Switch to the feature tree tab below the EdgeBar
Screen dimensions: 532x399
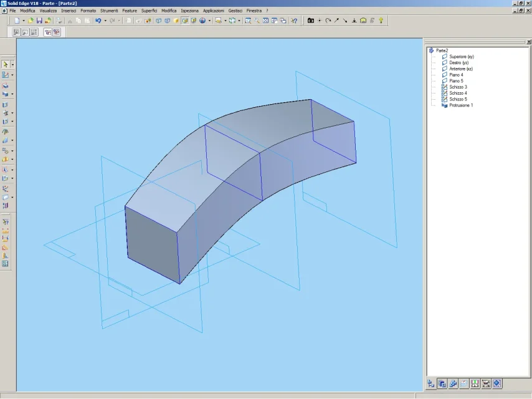tap(431, 383)
